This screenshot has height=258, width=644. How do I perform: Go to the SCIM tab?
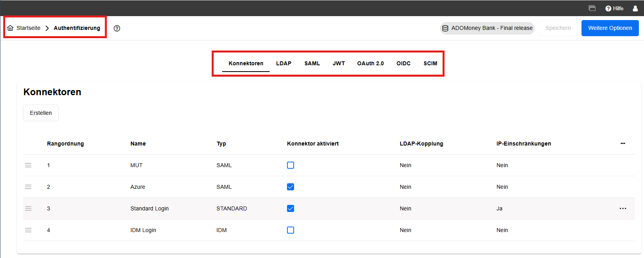tap(430, 63)
